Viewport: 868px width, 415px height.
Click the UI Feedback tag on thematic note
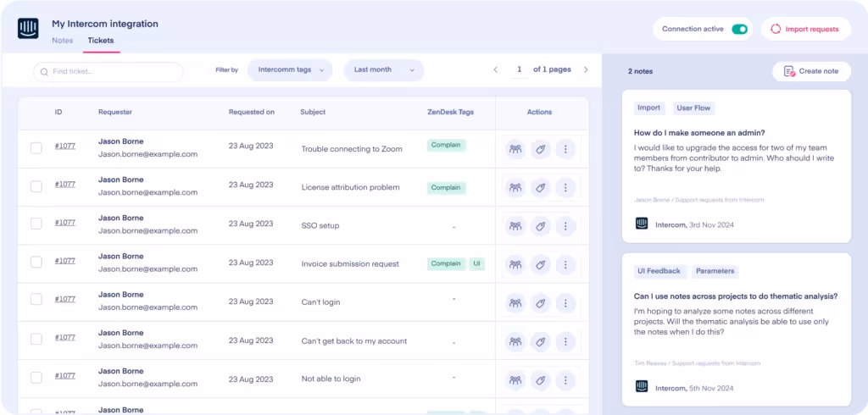659,271
